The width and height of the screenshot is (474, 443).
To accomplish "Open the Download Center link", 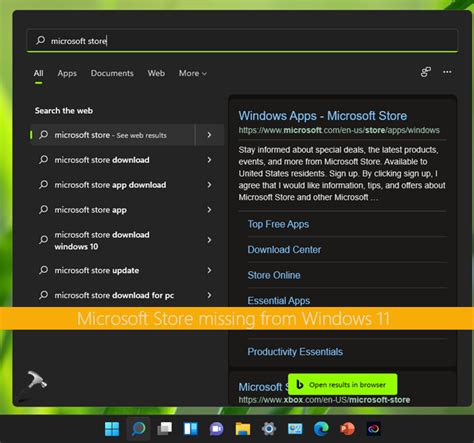I will pos(284,249).
